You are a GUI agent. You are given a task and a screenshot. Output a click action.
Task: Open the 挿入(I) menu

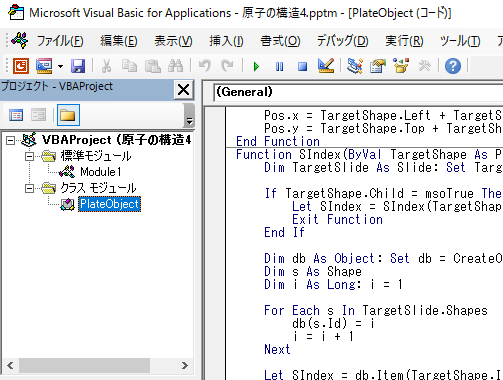tap(226, 41)
